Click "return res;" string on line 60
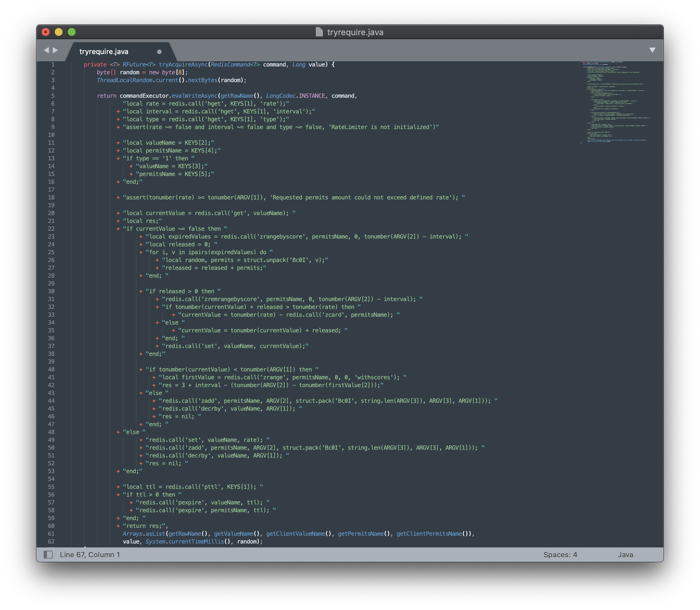 point(144,526)
